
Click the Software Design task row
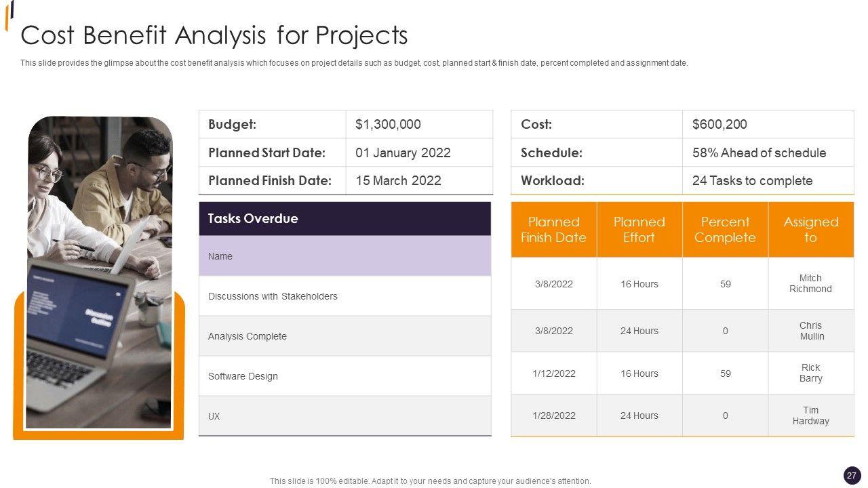click(x=344, y=376)
